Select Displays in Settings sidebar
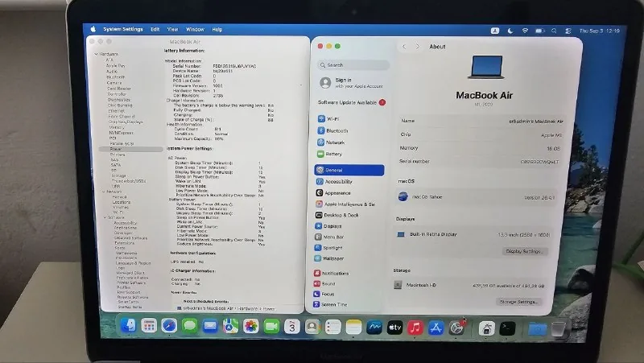This screenshot has width=644, height=363. pos(349,226)
